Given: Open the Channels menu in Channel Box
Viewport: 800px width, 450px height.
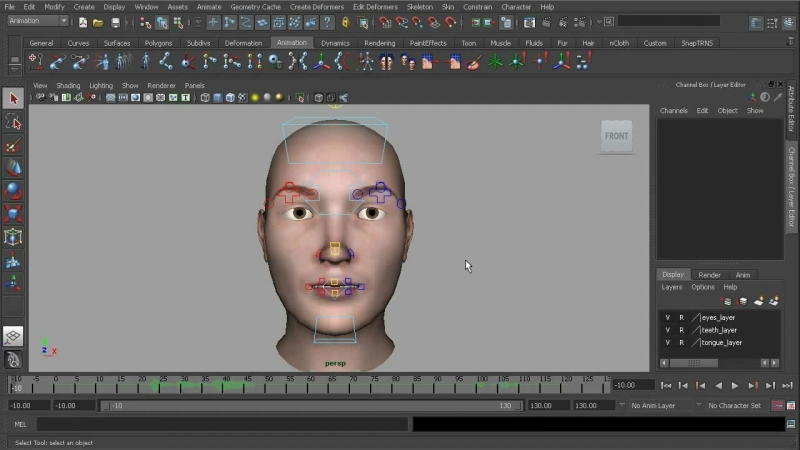Looking at the screenshot, I should (673, 110).
